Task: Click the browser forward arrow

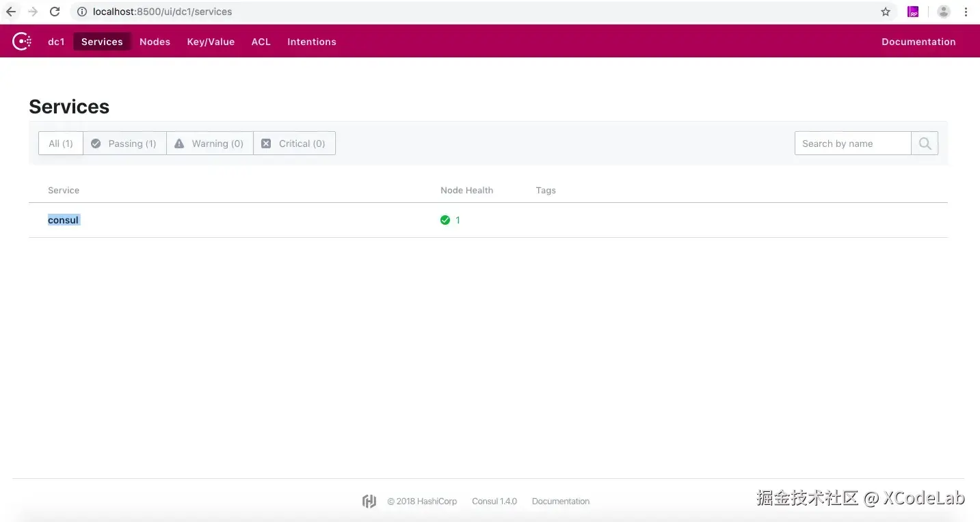Action: (x=33, y=12)
